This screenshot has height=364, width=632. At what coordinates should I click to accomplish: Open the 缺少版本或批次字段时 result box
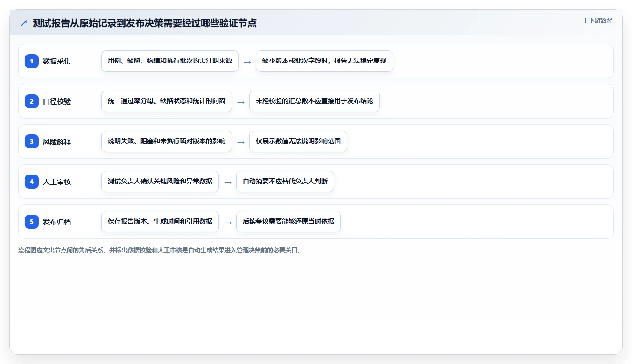click(x=324, y=61)
